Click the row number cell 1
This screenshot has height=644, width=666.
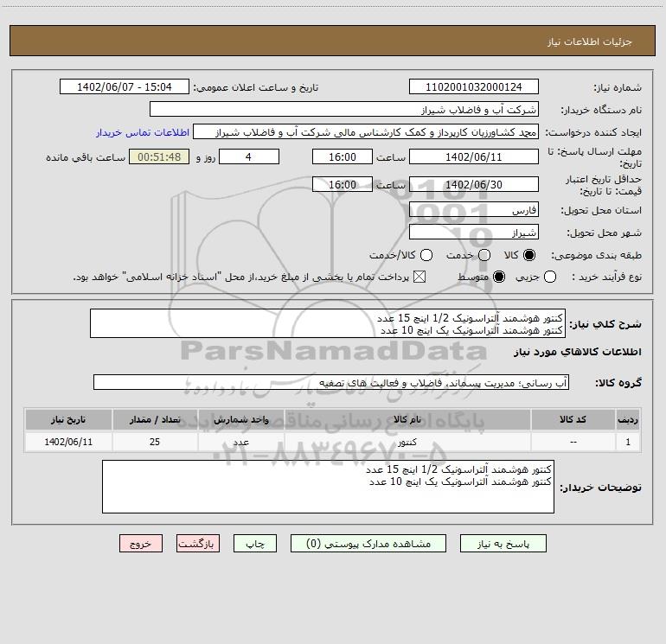pos(628,442)
